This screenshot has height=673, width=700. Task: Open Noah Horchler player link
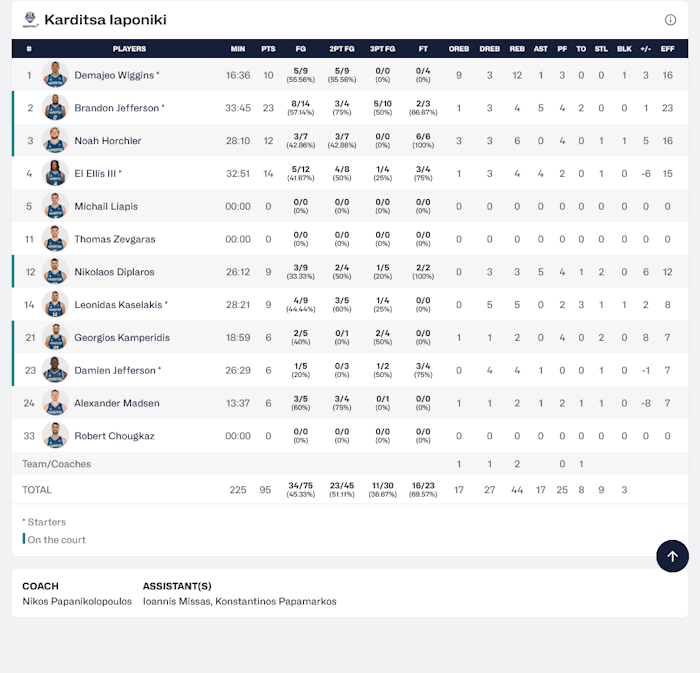click(108, 141)
